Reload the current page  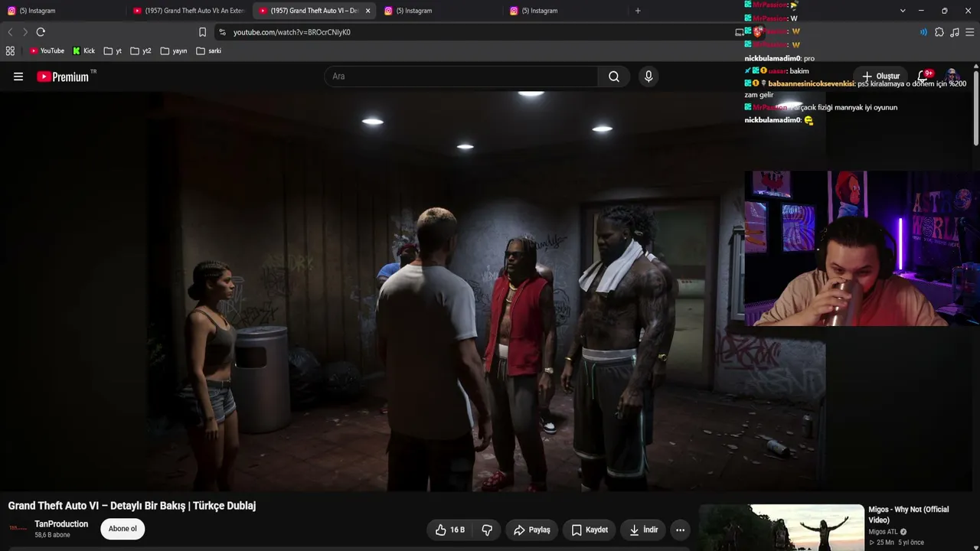(x=41, y=32)
